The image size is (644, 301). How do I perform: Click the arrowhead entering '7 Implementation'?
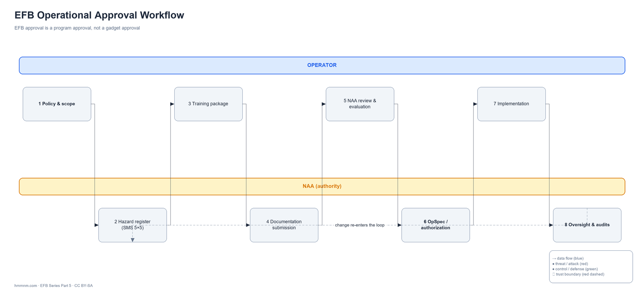click(x=475, y=104)
